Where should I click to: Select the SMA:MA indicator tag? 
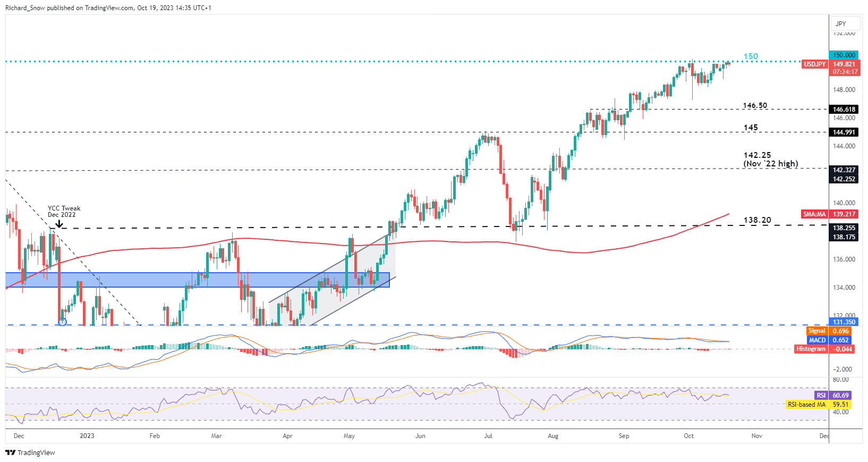pyautogui.click(x=814, y=214)
